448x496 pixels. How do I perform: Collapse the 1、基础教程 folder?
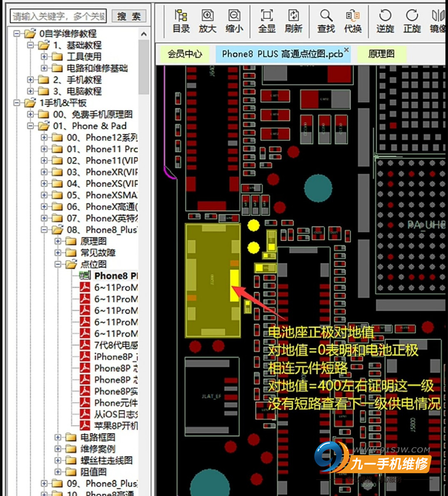(x=30, y=45)
